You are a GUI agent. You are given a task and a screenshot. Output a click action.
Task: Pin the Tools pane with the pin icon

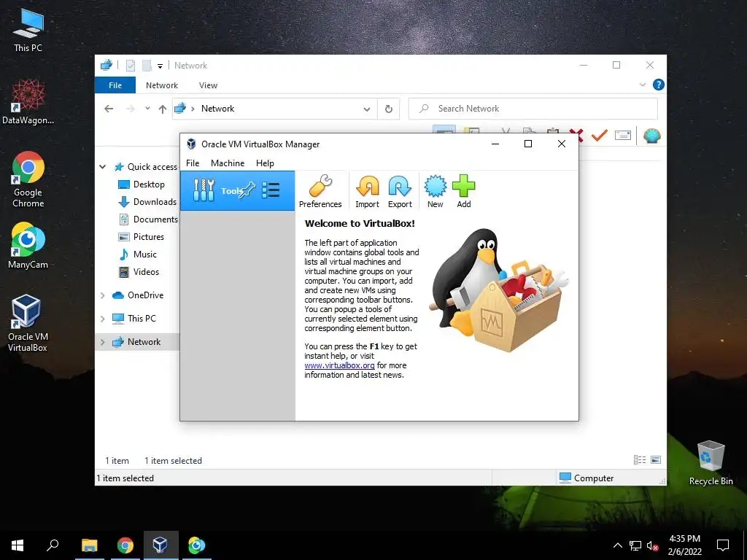point(247,190)
